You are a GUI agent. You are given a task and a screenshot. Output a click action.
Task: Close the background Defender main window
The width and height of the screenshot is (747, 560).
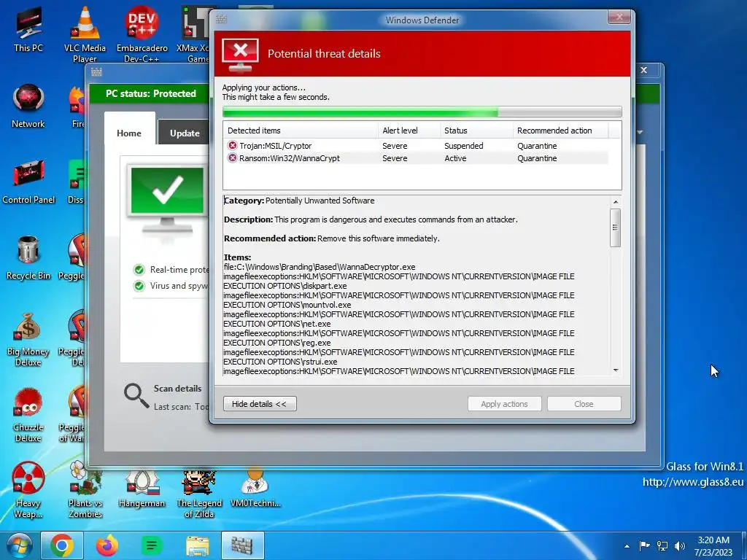[x=644, y=70]
